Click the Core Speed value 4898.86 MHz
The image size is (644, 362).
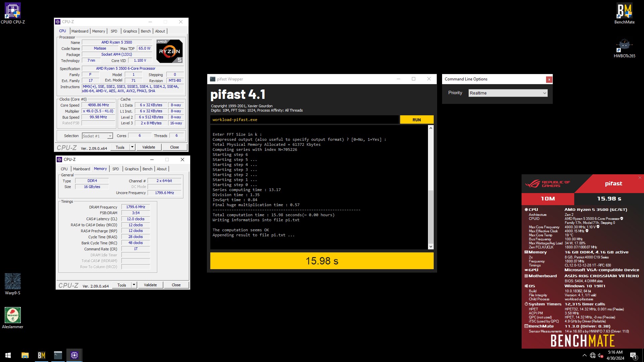(98, 105)
